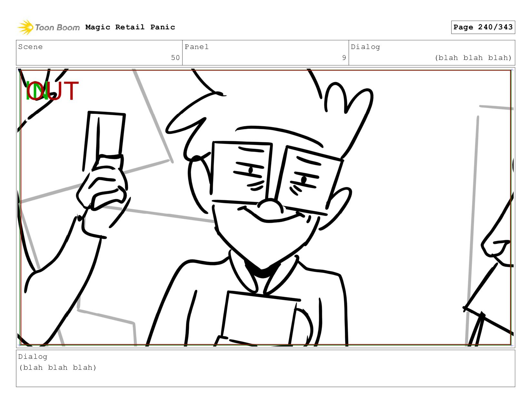
Task: Click the 'Scene' header label
Action: [x=30, y=47]
